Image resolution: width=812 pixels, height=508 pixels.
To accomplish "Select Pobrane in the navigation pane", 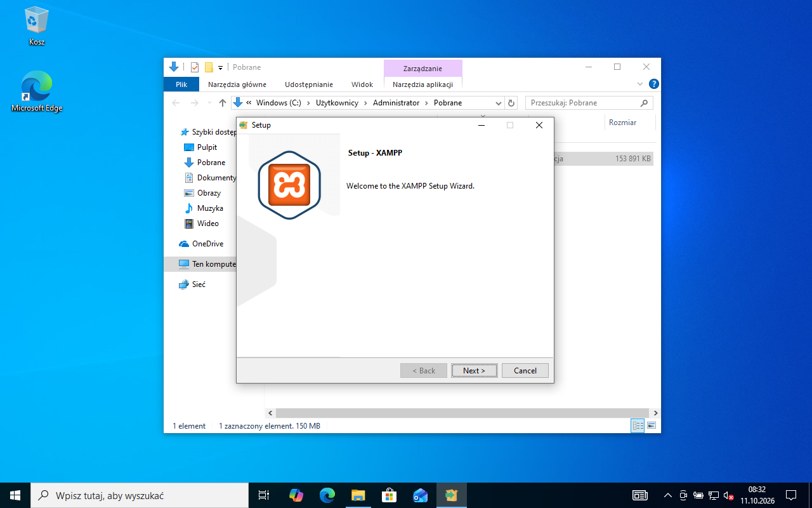I will tap(211, 163).
